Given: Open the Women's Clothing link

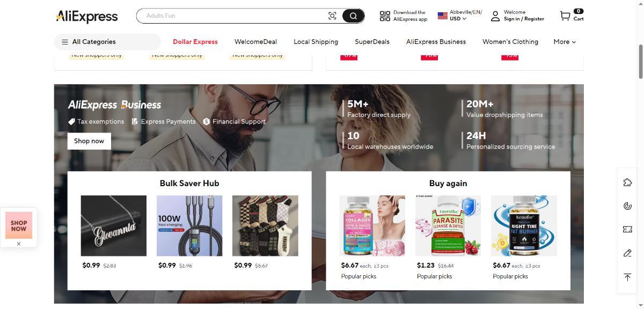Looking at the screenshot, I should point(510,42).
